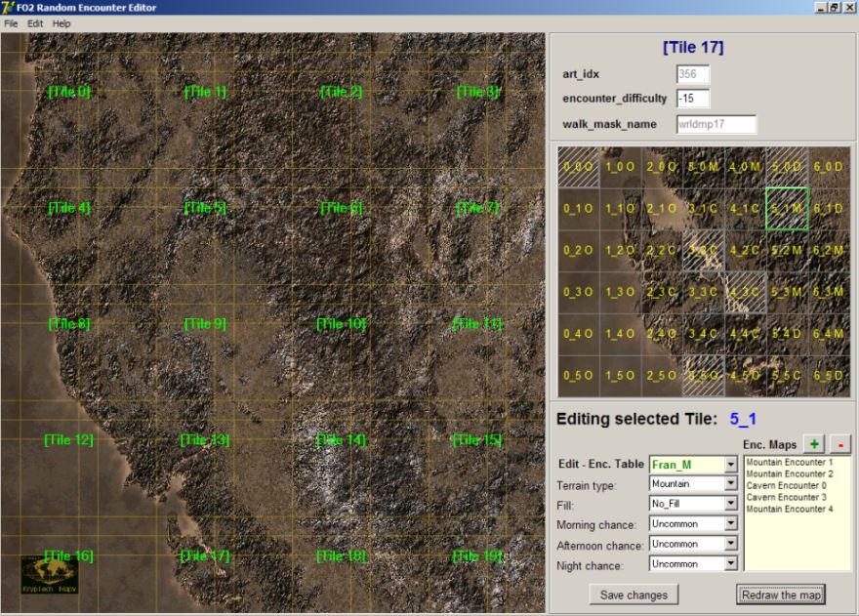
Task: Open the Edit menu
Action: click(x=33, y=22)
